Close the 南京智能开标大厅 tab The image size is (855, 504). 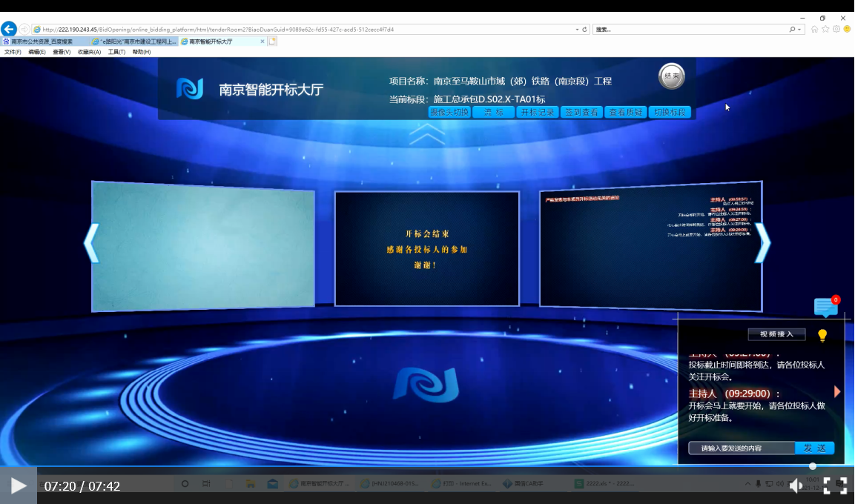263,42
